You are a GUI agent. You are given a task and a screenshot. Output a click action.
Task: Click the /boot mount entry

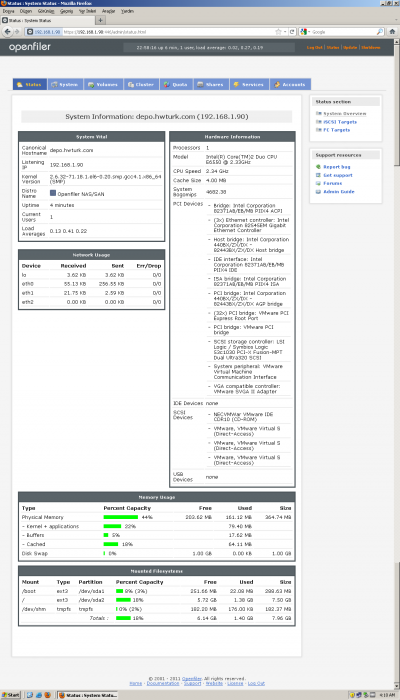[28, 591]
